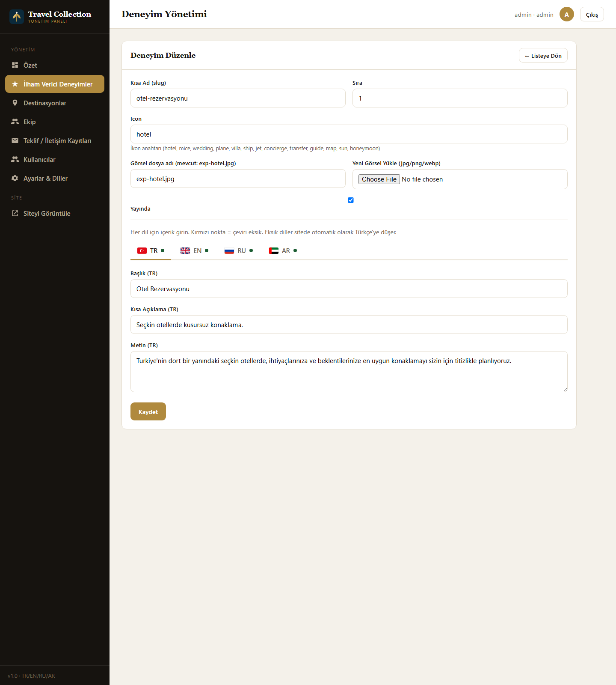Open İlham Verici Deneyimler section
This screenshot has width=616, height=685.
(55, 84)
